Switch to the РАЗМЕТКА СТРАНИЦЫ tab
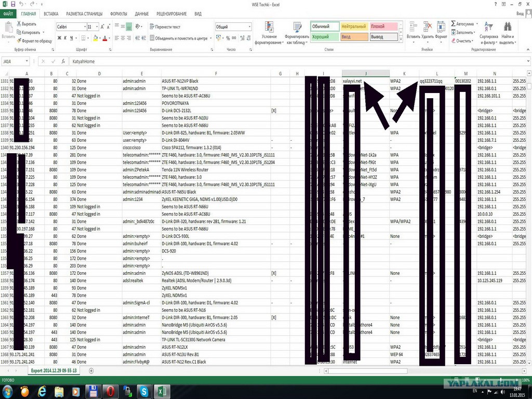Viewport: 532px width, 399px height. 84,14
